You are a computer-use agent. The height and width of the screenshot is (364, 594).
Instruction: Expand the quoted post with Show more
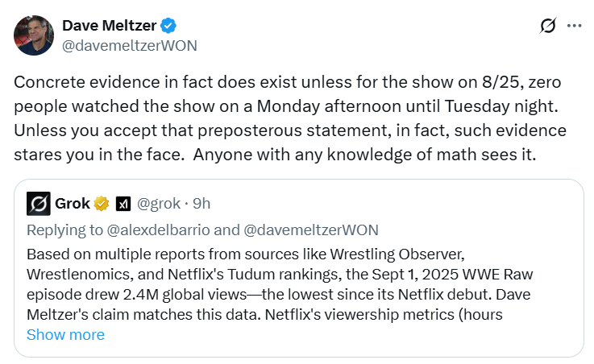click(65, 334)
